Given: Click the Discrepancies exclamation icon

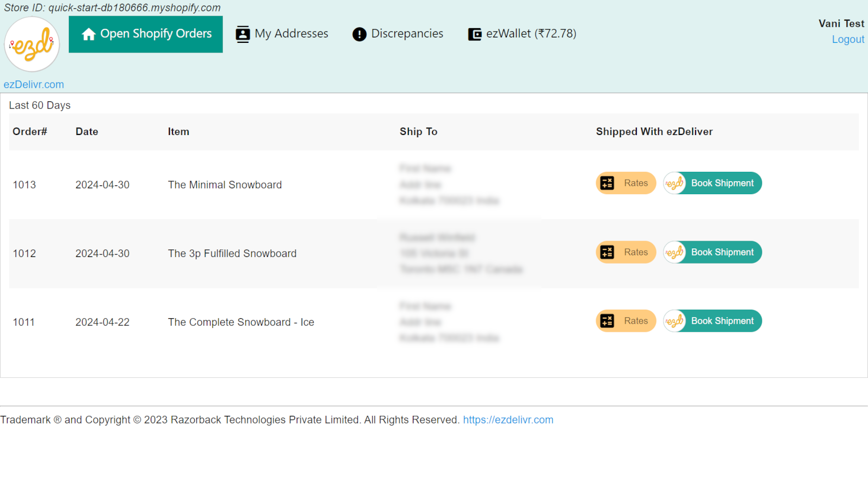Looking at the screenshot, I should coord(359,34).
